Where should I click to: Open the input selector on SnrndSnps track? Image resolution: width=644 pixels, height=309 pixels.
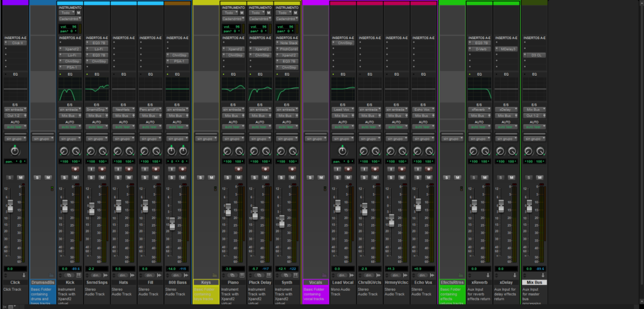[97, 110]
